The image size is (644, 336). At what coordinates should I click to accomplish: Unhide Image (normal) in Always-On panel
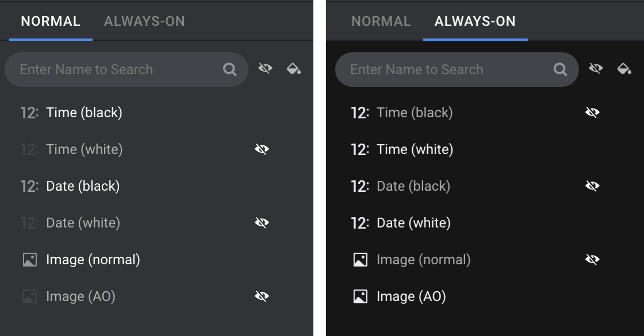pos(592,260)
